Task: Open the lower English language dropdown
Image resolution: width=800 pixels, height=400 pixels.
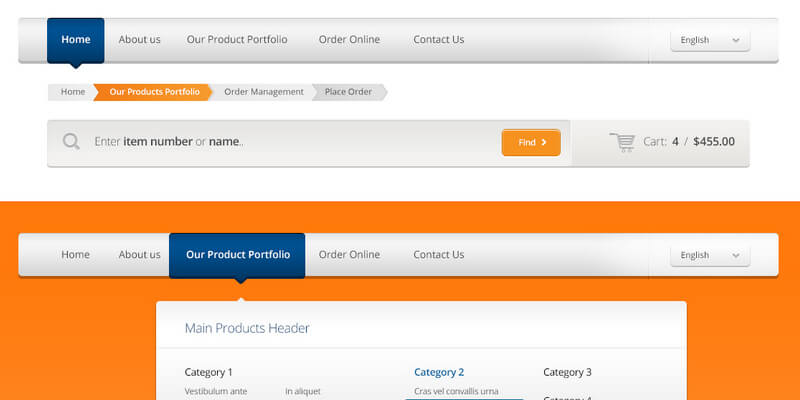Action: (710, 255)
